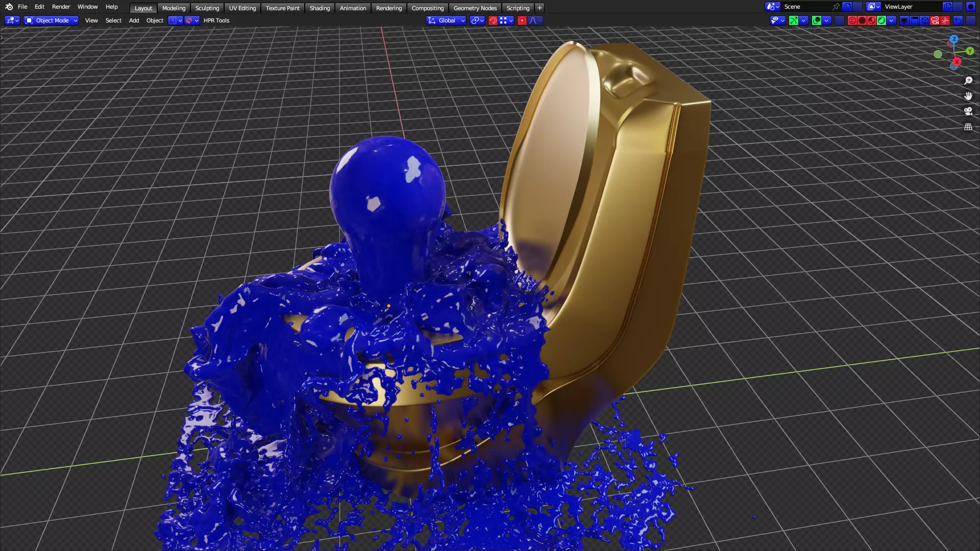980x551 pixels.
Task: Switch to the Geometry Nodes tab
Action: coord(475,8)
